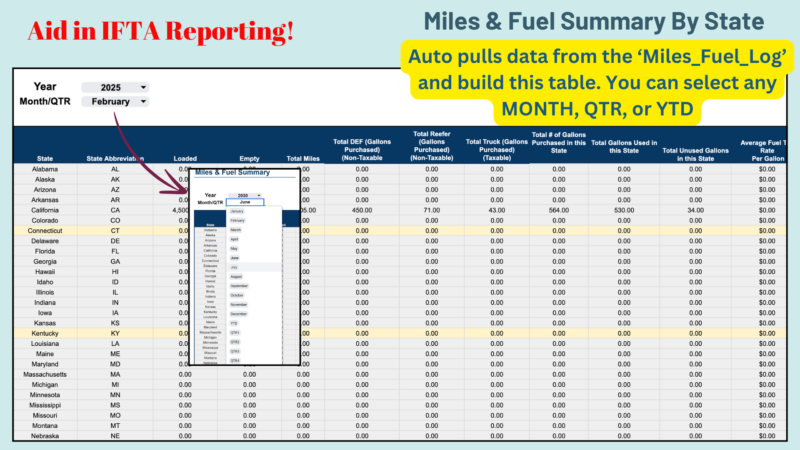Click the 'Year' label beside 2025

pyautogui.click(x=45, y=87)
